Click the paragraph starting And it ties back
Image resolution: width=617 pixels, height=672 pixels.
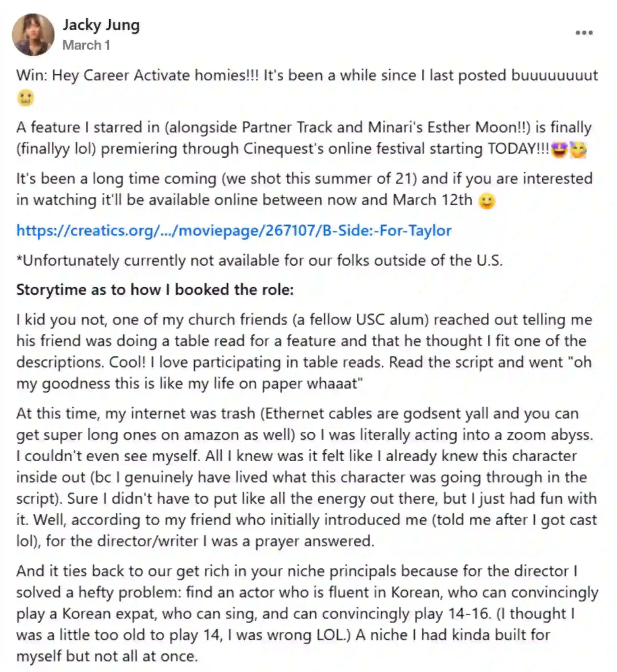coord(307,613)
